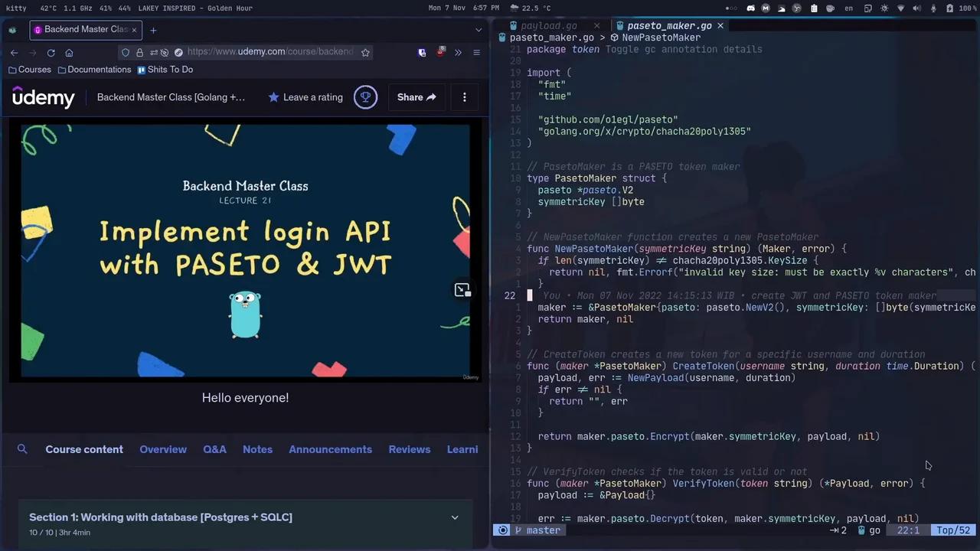The width and height of the screenshot is (980, 551).
Task: Click the go language indicator in statusline
Action: click(x=874, y=530)
